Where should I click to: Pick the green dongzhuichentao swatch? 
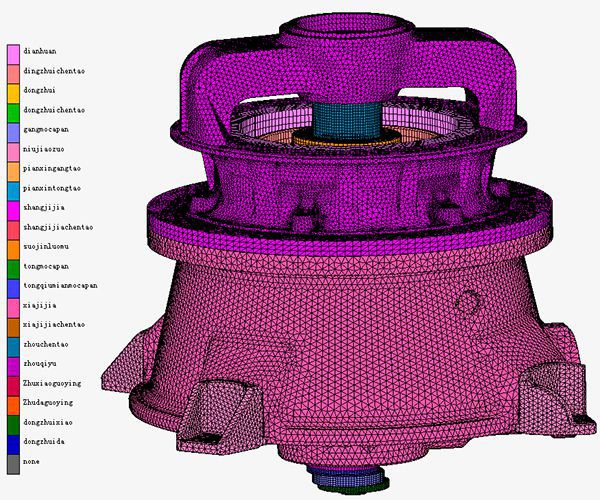click(x=13, y=110)
